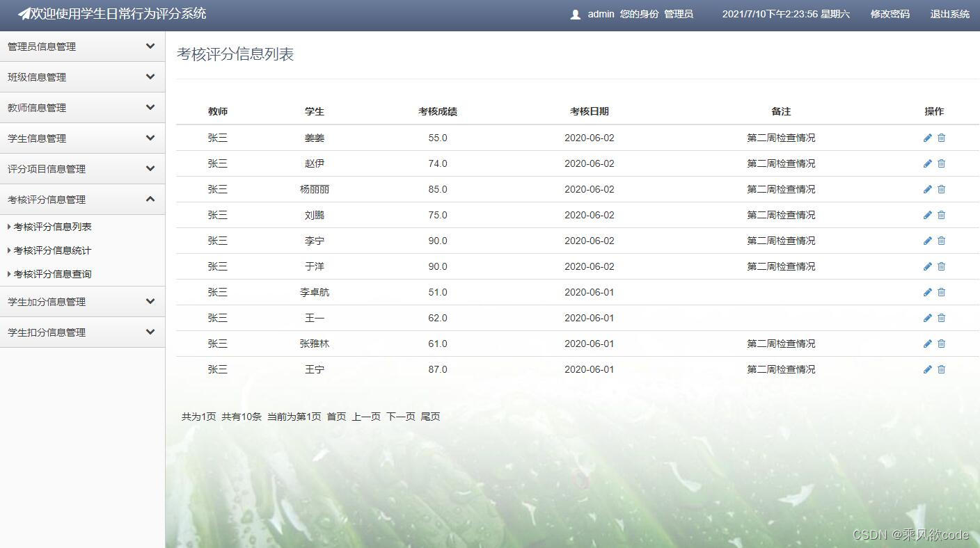
Task: Click the 教师 column header
Action: coord(218,111)
